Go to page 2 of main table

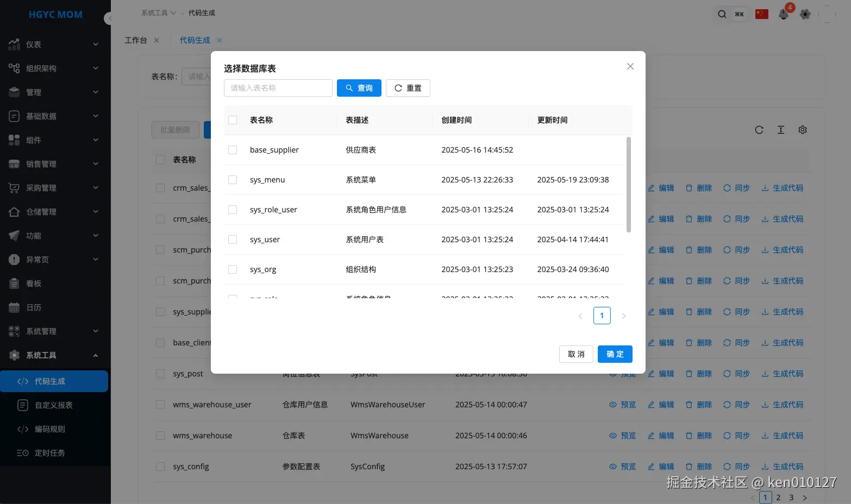(779, 497)
